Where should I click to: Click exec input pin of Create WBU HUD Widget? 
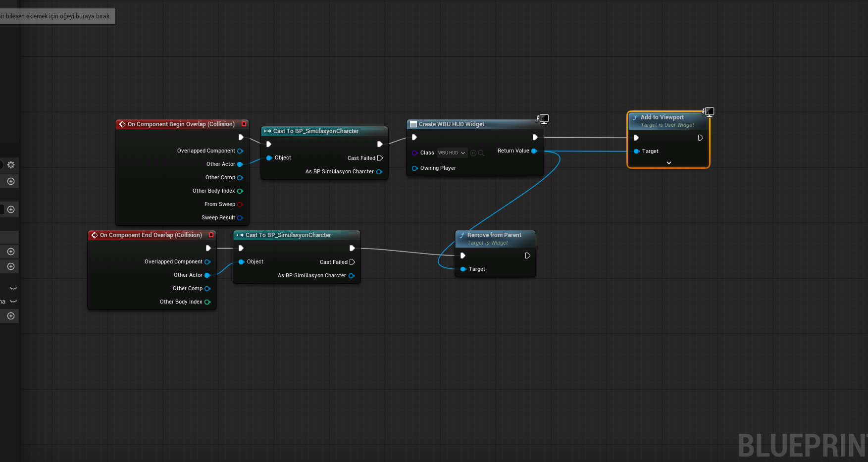(414, 137)
